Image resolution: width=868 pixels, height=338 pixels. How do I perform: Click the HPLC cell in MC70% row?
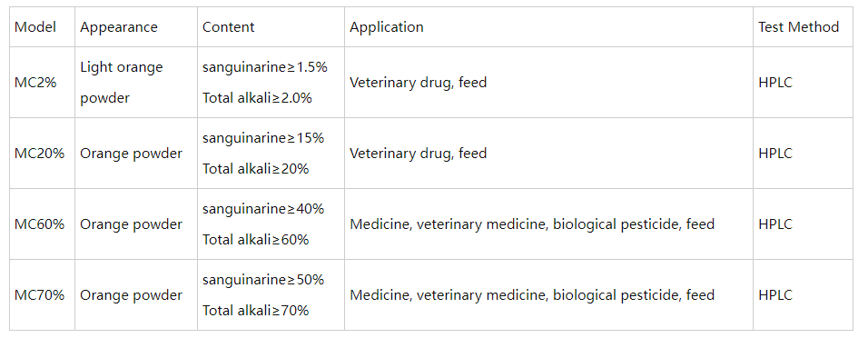[x=803, y=295]
